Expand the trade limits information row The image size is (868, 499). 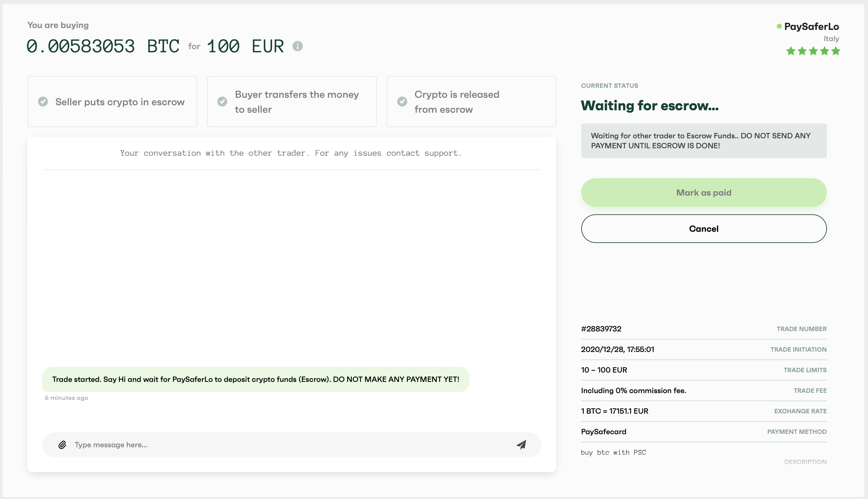point(704,370)
